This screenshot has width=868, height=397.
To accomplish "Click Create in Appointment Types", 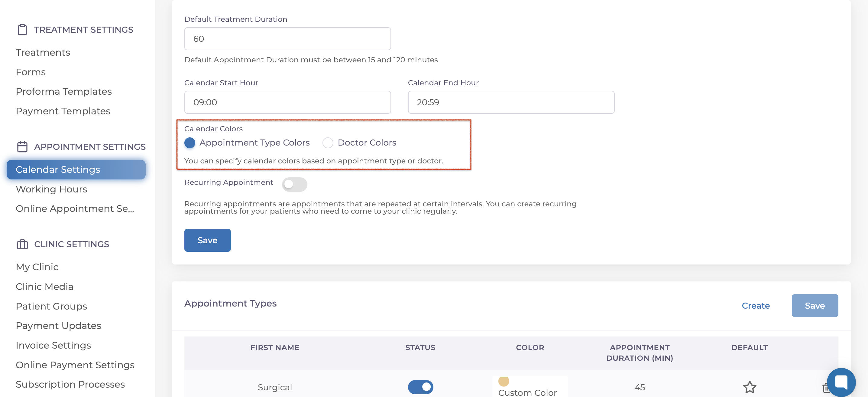I will [756, 306].
